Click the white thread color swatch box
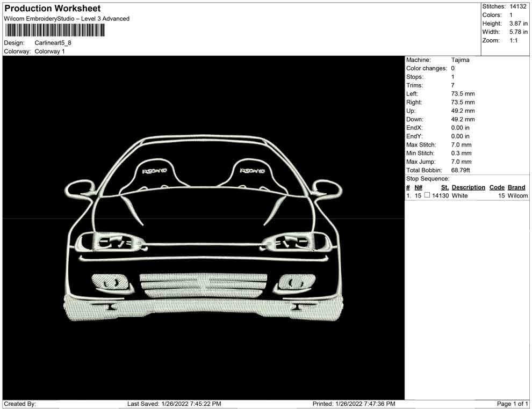Image resolution: width=532 pixels, height=409 pixels. coord(427,196)
